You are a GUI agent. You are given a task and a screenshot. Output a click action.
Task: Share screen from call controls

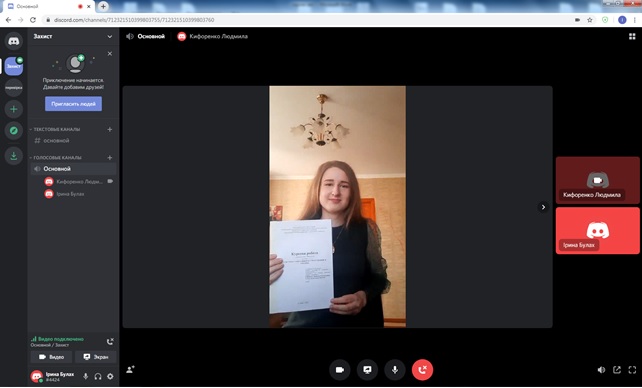point(367,370)
